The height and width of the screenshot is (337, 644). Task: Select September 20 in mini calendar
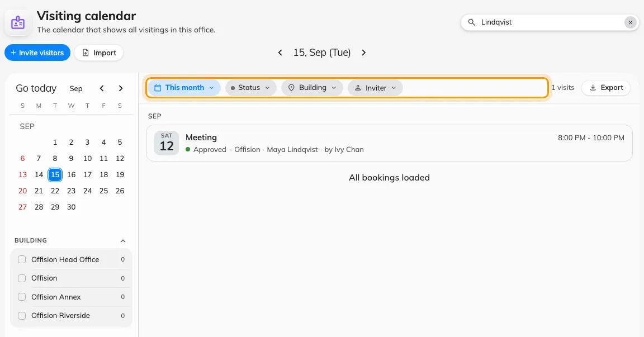pyautogui.click(x=22, y=191)
